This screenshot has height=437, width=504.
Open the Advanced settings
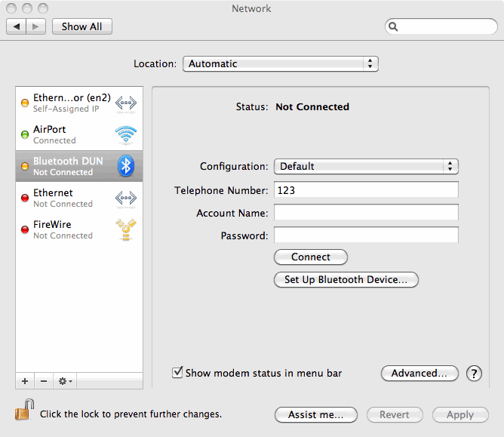419,373
